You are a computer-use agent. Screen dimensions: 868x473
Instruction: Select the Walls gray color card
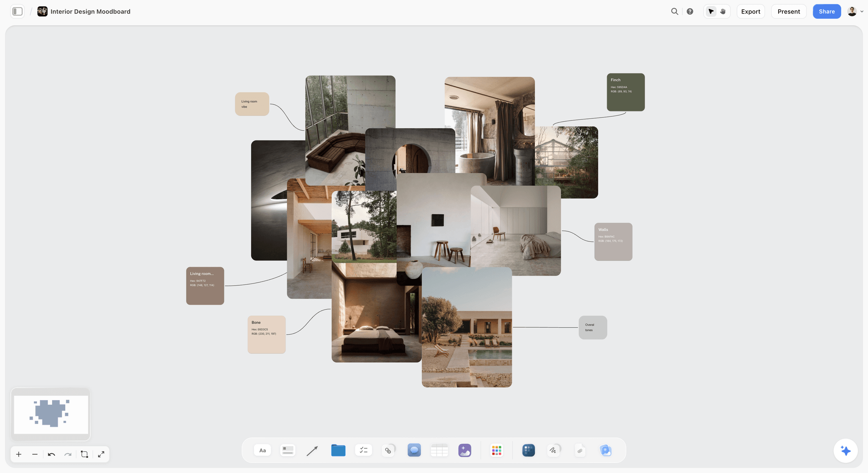click(613, 242)
